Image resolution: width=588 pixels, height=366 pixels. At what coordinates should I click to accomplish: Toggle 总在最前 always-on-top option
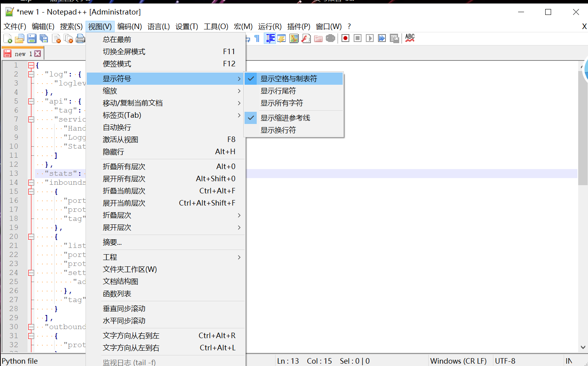(x=166, y=39)
